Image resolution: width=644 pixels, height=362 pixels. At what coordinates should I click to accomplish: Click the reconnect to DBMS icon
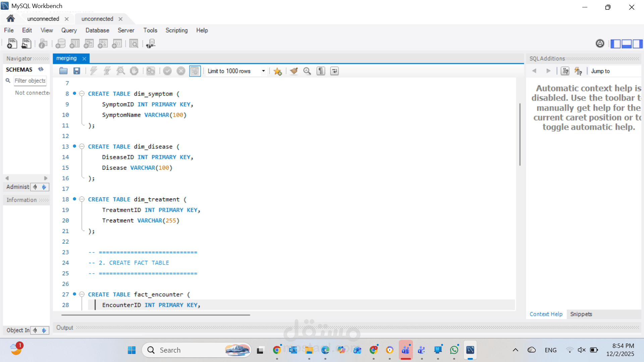point(151,44)
